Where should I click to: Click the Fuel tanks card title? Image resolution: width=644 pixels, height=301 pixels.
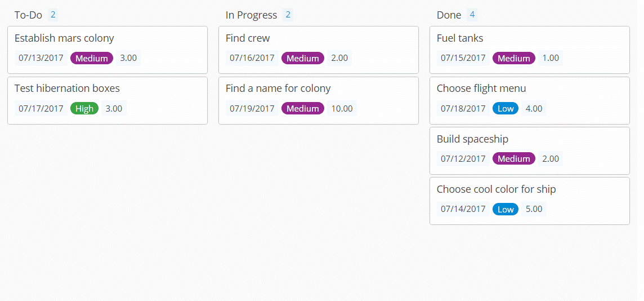[460, 38]
